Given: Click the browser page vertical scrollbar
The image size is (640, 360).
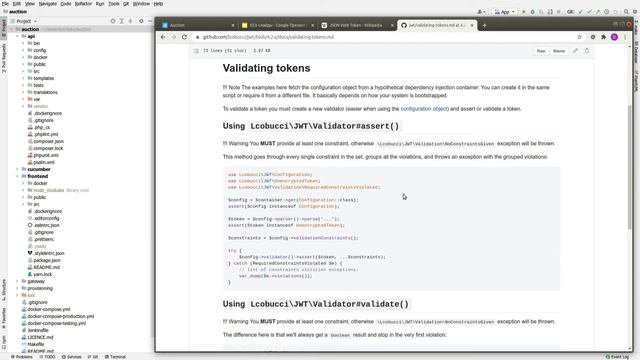Looking at the screenshot, I should [629, 167].
